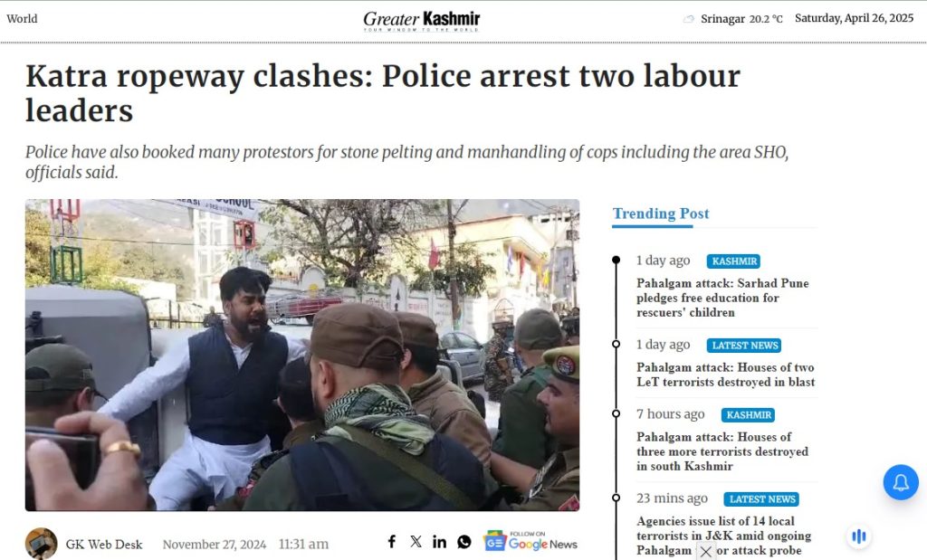Open the World section link
927x560 pixels.
[x=22, y=18]
